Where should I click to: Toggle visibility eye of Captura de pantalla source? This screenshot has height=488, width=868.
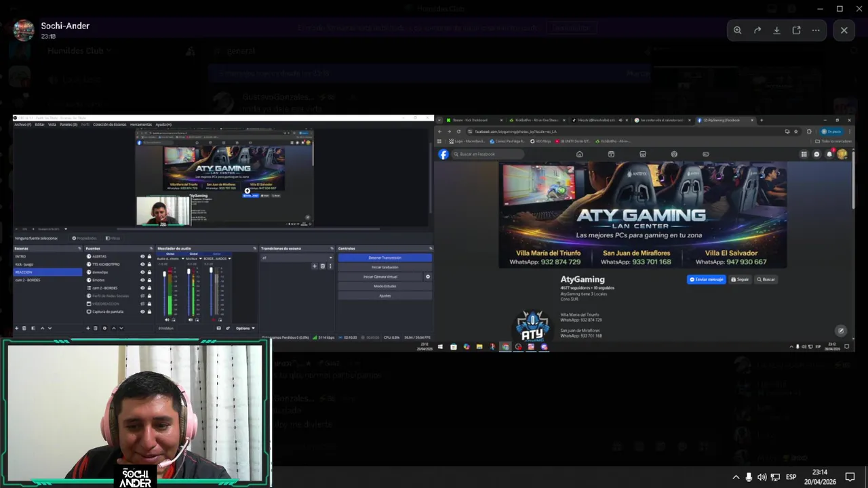coord(142,312)
